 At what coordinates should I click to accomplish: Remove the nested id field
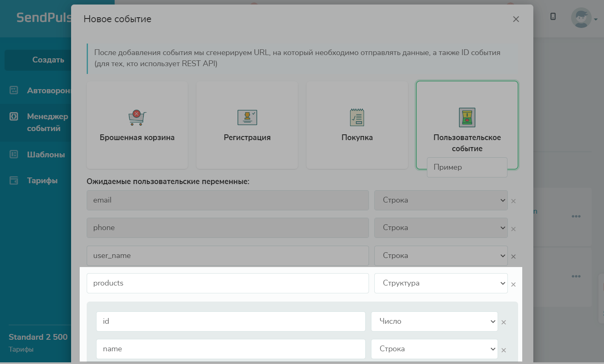click(503, 323)
